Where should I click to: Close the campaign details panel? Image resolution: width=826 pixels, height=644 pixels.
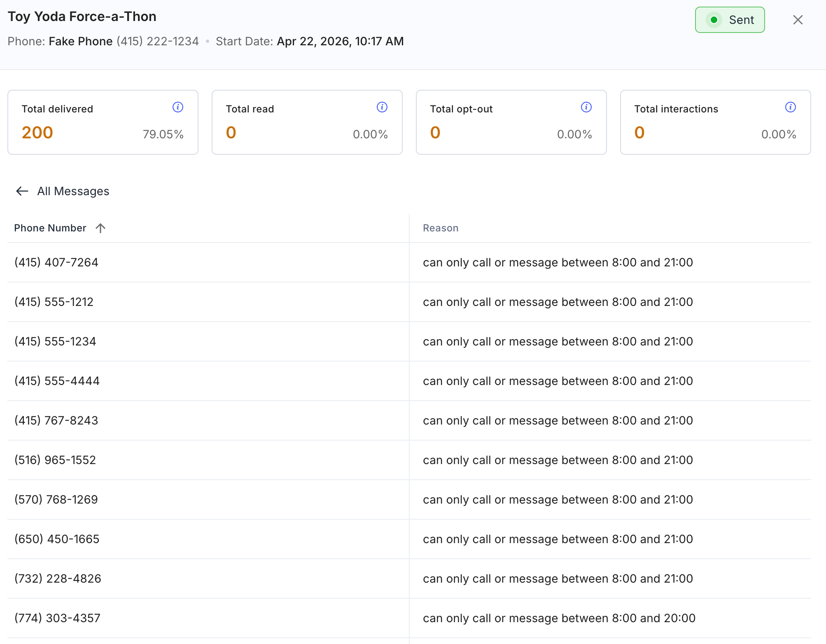tap(798, 20)
